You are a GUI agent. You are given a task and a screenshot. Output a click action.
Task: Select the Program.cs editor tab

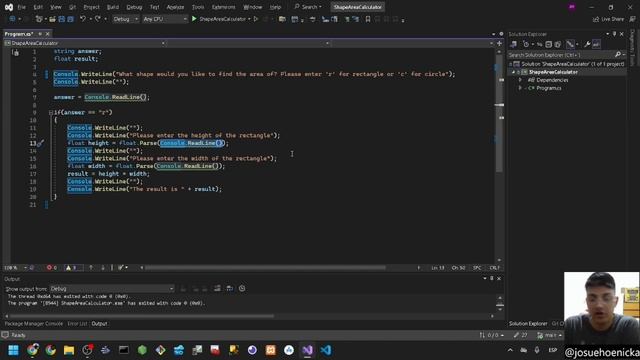coord(19,34)
